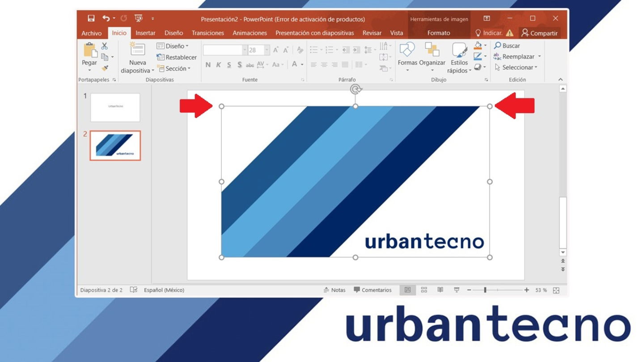Click the Restablecer button

177,57
